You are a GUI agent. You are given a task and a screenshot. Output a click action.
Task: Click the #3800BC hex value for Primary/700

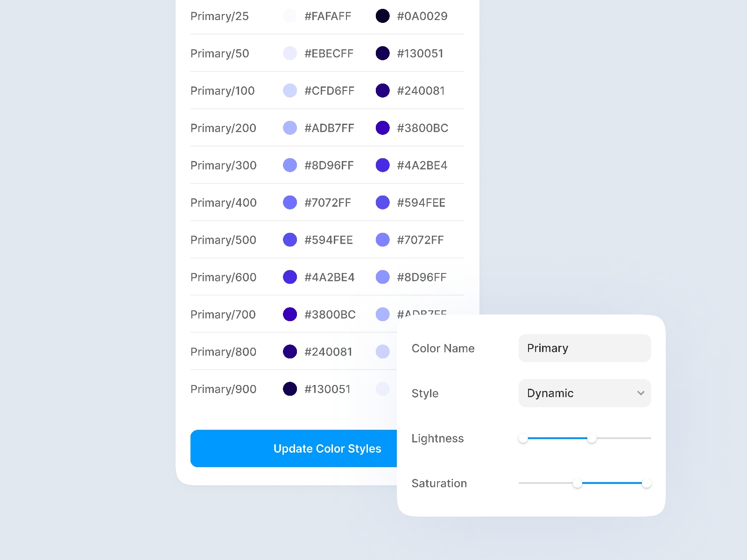click(330, 315)
